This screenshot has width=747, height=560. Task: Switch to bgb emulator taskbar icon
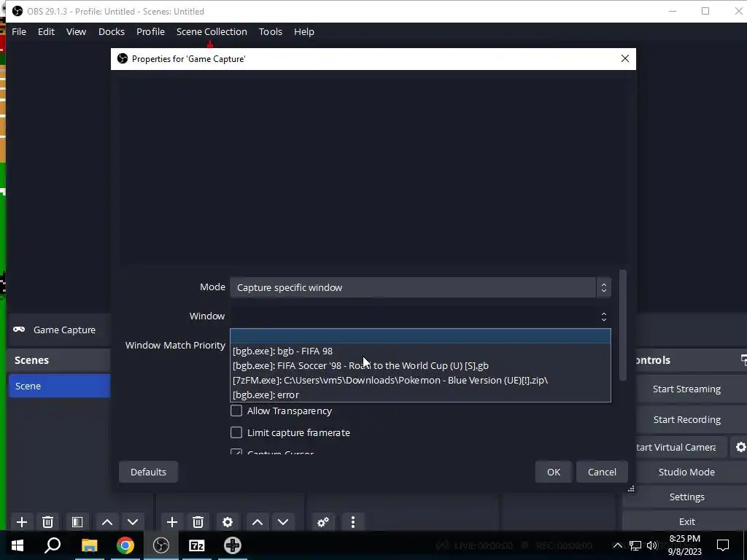pyautogui.click(x=233, y=545)
